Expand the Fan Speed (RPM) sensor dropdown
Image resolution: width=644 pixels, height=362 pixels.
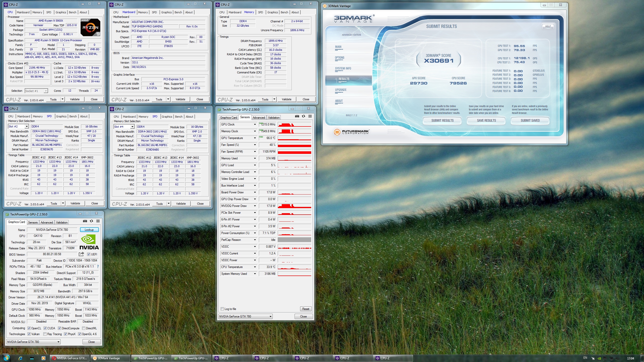255,152
